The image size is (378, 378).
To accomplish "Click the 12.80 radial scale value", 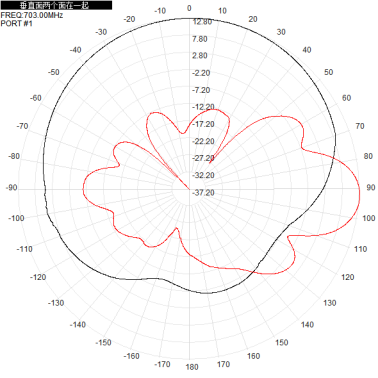I will coord(202,22).
